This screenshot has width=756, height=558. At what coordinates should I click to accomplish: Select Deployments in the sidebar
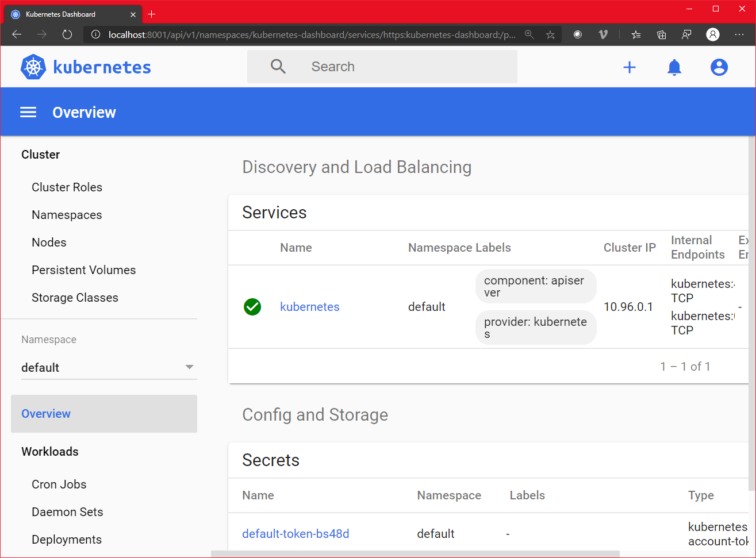[67, 540]
